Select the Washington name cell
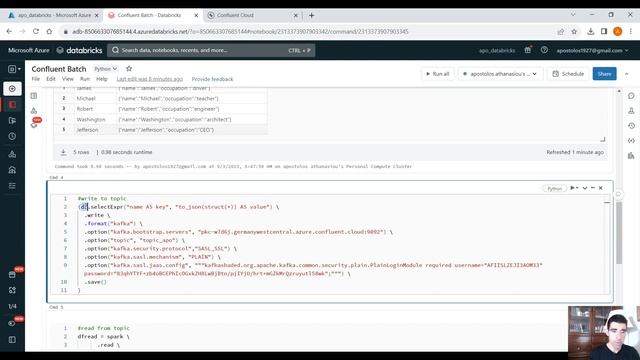The image size is (640, 360). click(91, 120)
